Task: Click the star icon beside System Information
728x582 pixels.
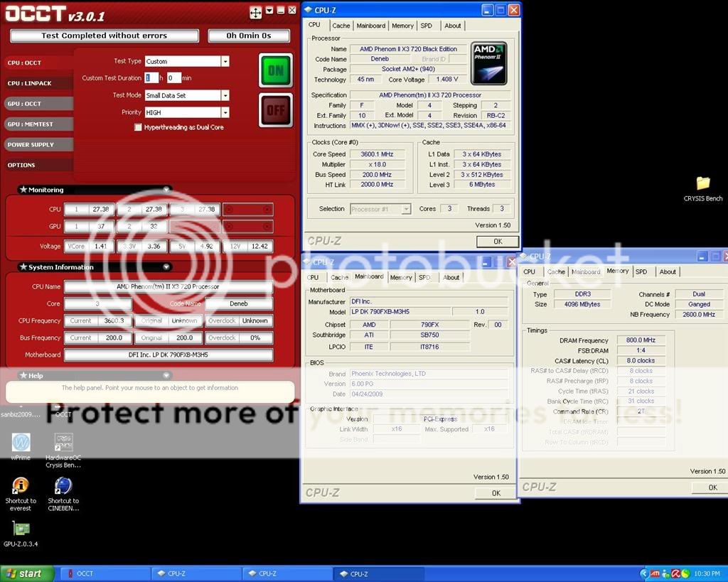Action: click(23, 267)
